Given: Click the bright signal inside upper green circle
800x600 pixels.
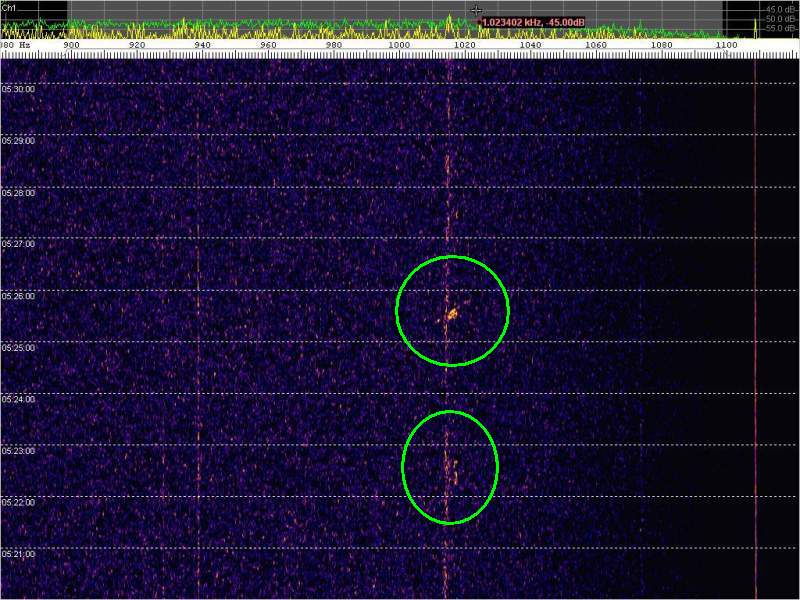Looking at the screenshot, I should point(451,314).
